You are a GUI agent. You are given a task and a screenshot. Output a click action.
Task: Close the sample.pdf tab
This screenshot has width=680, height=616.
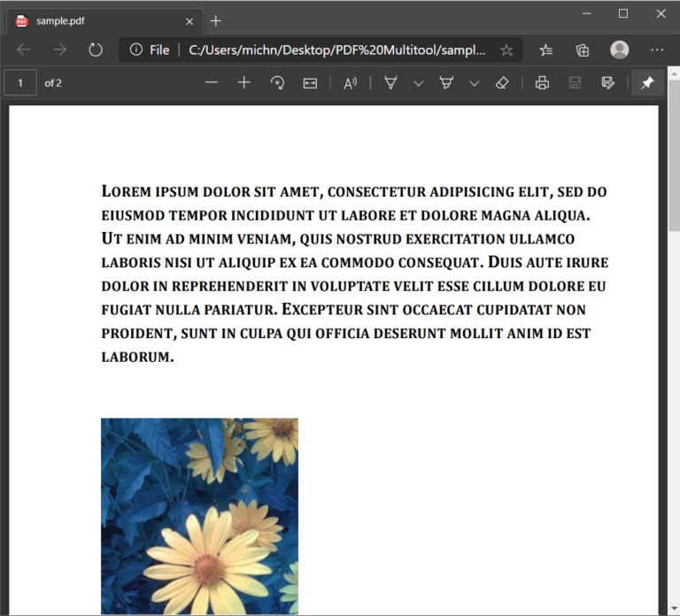click(189, 21)
